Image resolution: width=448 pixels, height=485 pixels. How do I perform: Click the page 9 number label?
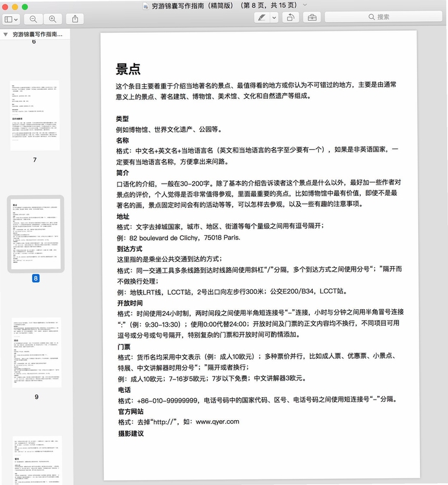click(36, 397)
